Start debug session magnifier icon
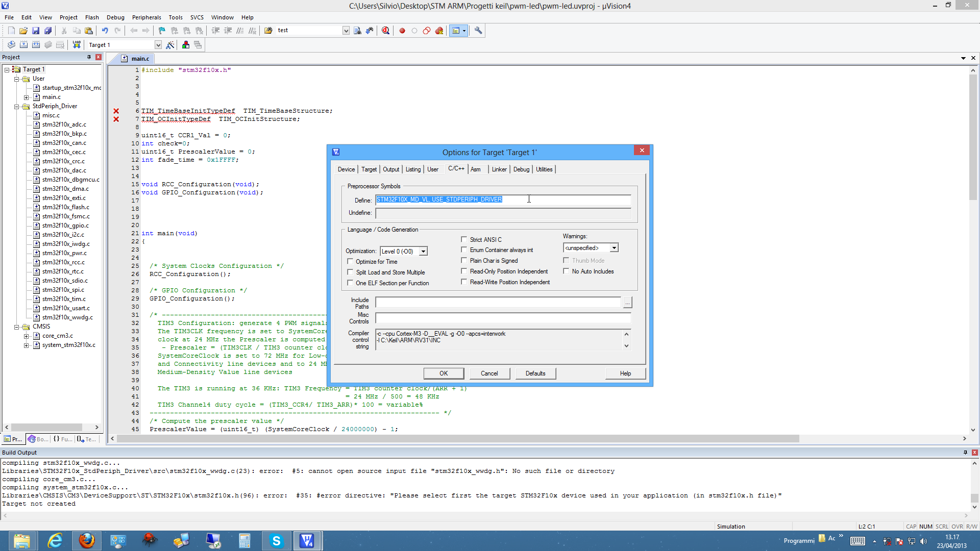This screenshot has height=551, width=980. [385, 31]
